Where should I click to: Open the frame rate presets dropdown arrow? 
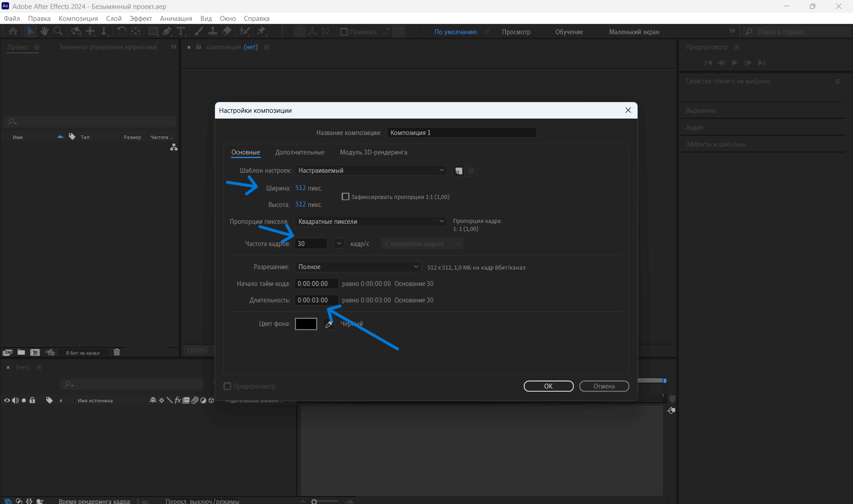point(339,243)
